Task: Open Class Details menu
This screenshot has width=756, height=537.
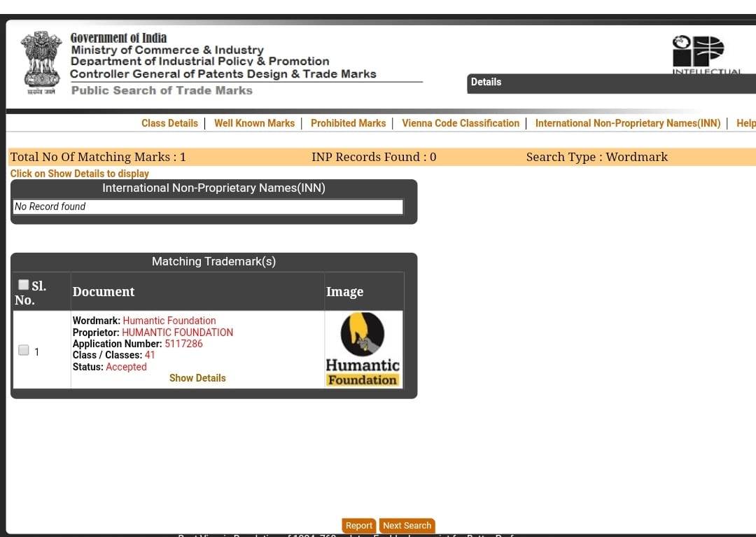Action: coord(169,123)
